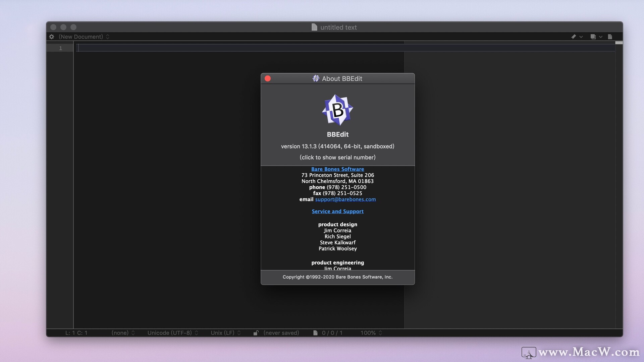644x362 pixels.
Task: Click the support@barebones.com email link
Action: click(345, 199)
